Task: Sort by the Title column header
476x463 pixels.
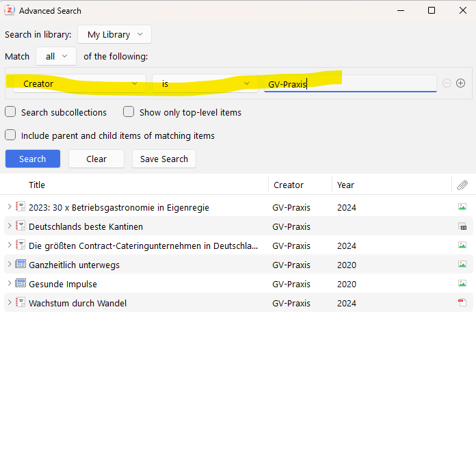Action: 37,185
